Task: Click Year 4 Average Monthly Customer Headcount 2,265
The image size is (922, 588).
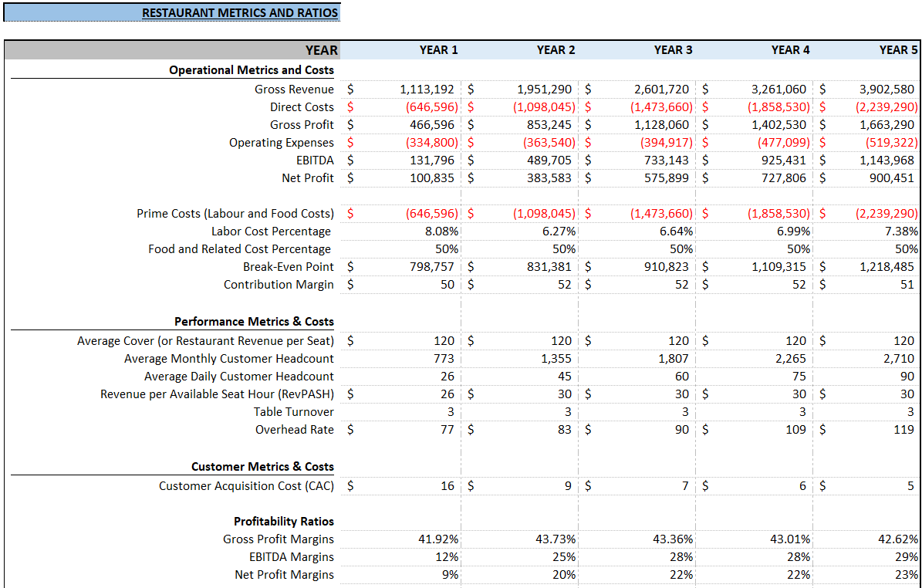Action: point(790,359)
